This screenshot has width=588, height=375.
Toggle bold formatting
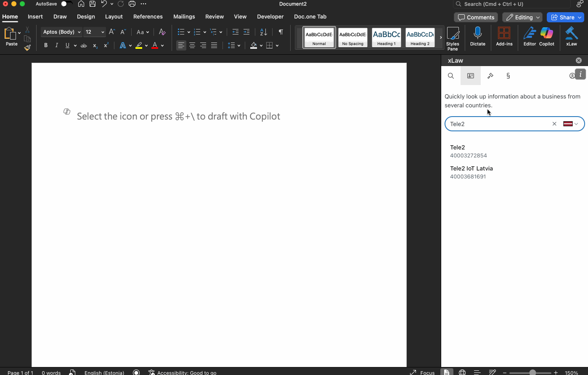click(x=46, y=45)
